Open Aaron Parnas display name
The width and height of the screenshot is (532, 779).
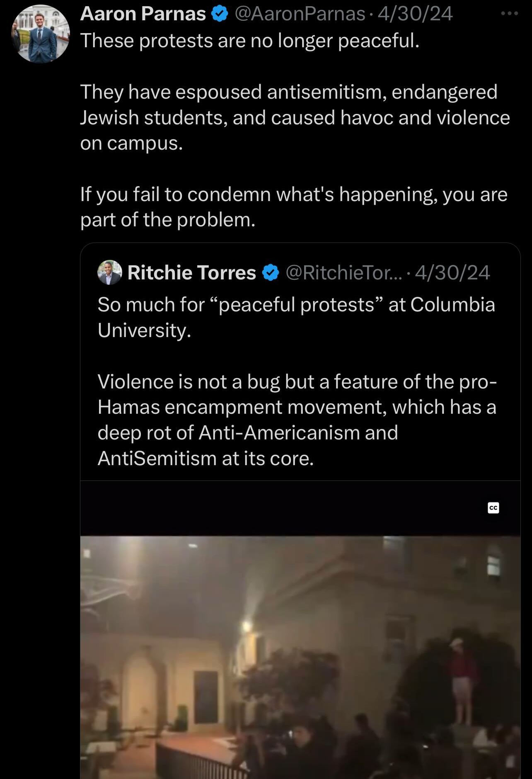[143, 14]
